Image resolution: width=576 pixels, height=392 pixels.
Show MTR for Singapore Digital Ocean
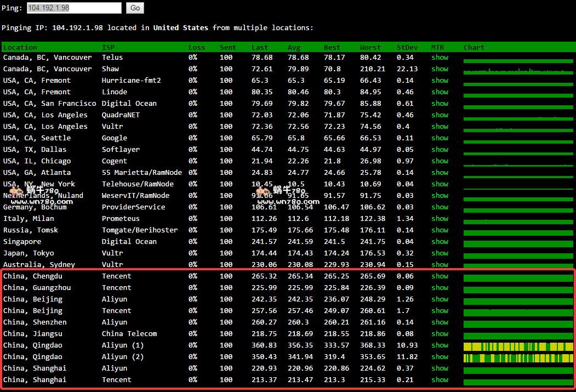(x=440, y=242)
